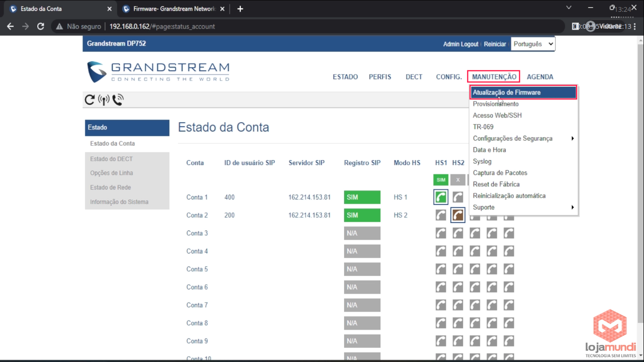This screenshot has width=644, height=362.
Task: Click the last handset icon in Conta 7 row
Action: point(509,304)
